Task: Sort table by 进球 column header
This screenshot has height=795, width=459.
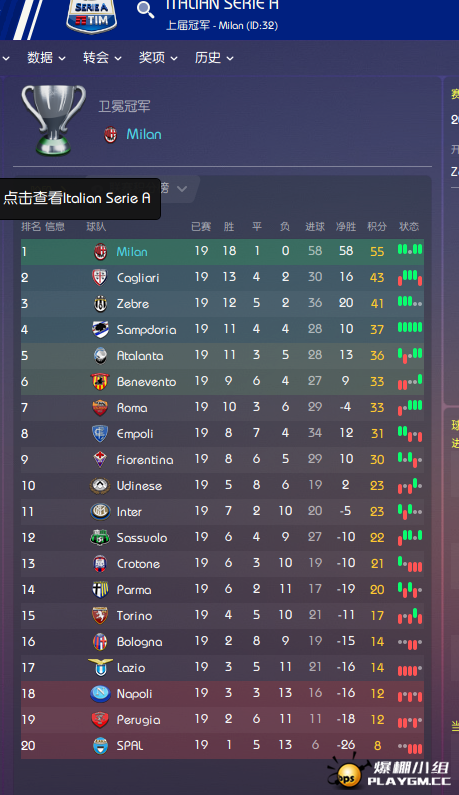Action: 315,227
